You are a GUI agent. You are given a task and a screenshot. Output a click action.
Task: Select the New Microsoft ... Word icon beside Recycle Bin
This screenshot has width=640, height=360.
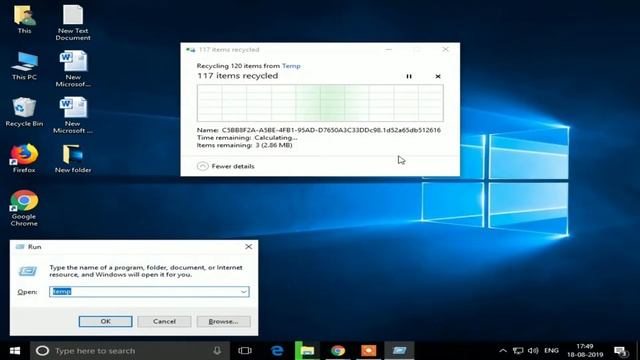(73, 115)
